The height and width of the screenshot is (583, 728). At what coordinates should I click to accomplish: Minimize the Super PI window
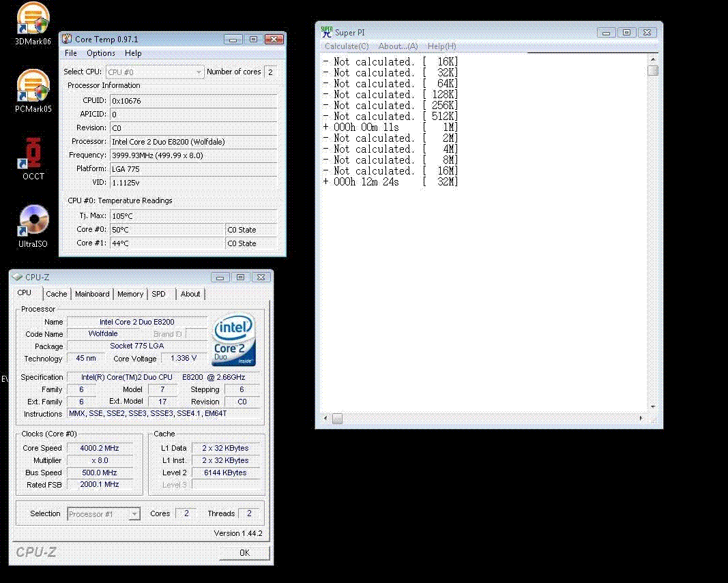click(x=606, y=33)
